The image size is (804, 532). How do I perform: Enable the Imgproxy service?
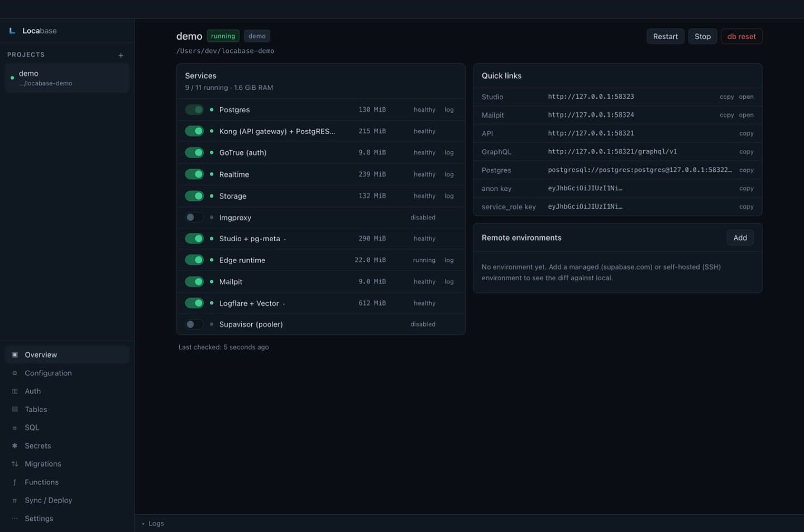click(x=194, y=217)
